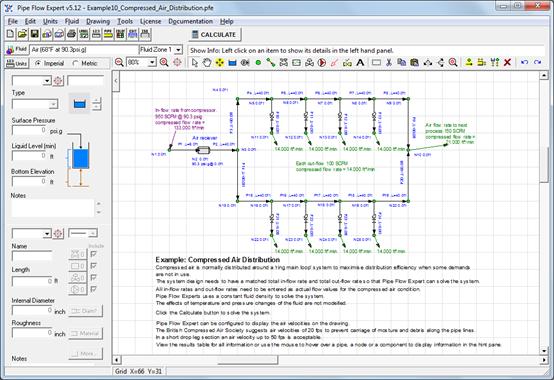Viewport: 554px width, 380px height.
Task: Open the Type dropdown
Action: coord(54,104)
